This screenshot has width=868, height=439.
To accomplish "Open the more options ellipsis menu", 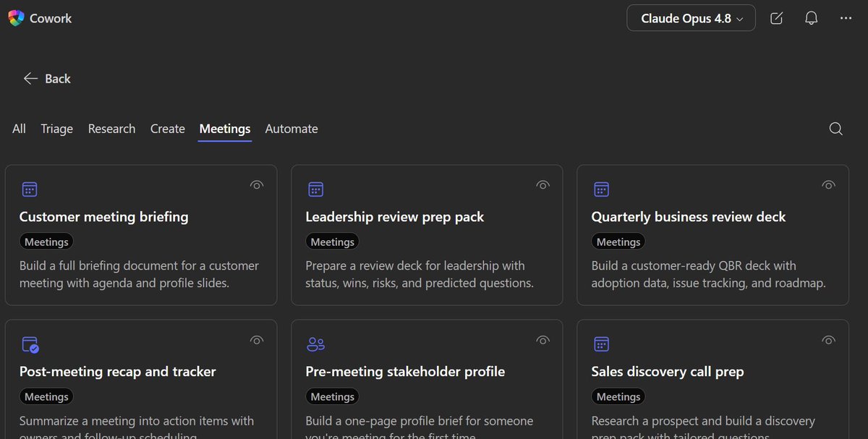I will click(846, 18).
